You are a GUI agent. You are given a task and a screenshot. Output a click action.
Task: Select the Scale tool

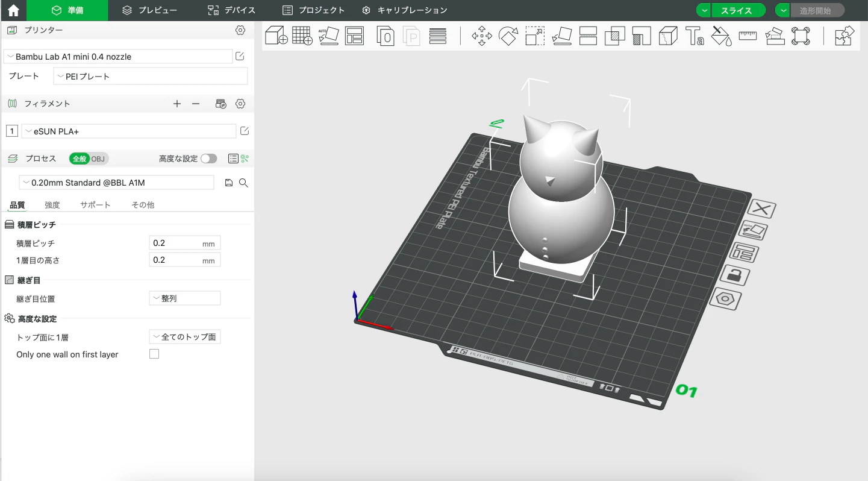click(535, 36)
